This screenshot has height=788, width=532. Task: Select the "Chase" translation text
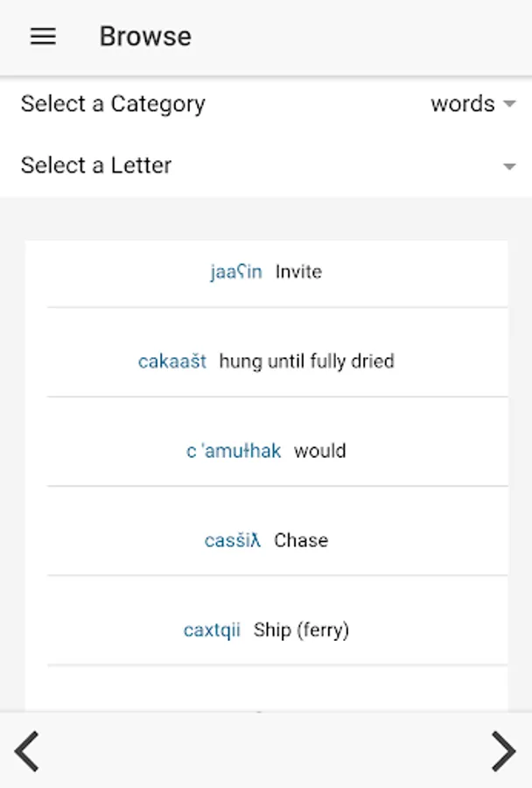click(301, 540)
